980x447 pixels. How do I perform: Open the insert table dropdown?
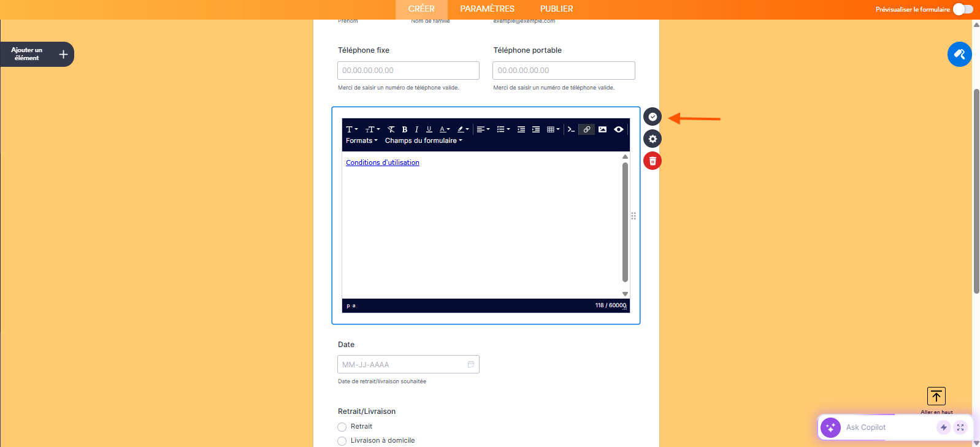(553, 129)
